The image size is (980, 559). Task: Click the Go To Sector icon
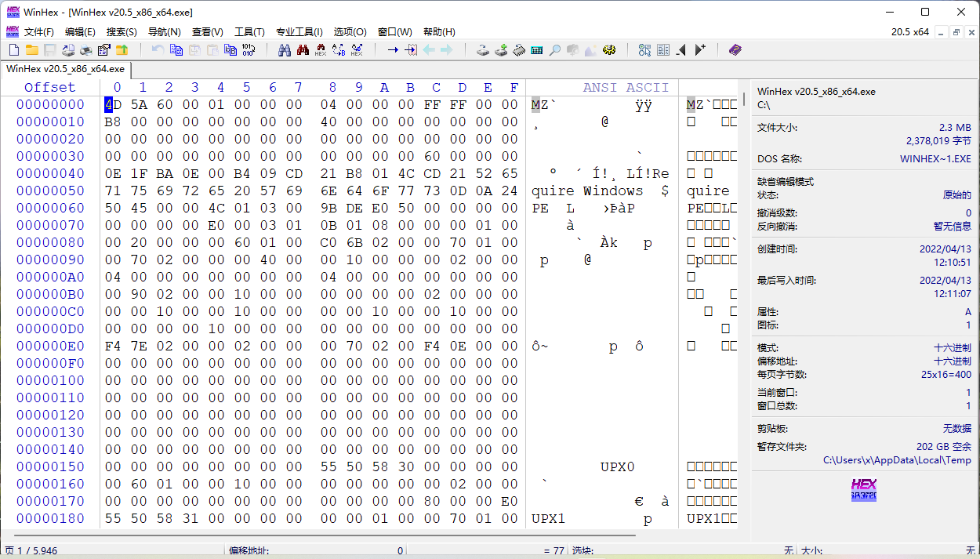[x=411, y=50]
